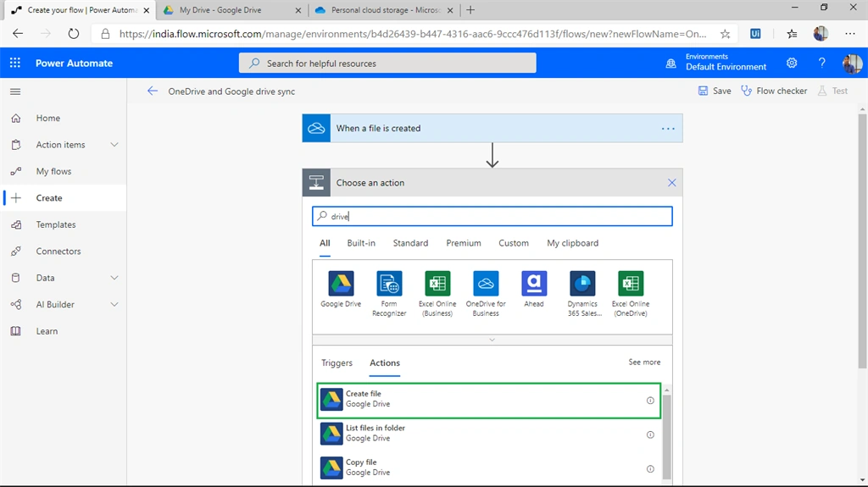The image size is (868, 487).
Task: Open the Power Automate account avatar
Action: tap(852, 63)
